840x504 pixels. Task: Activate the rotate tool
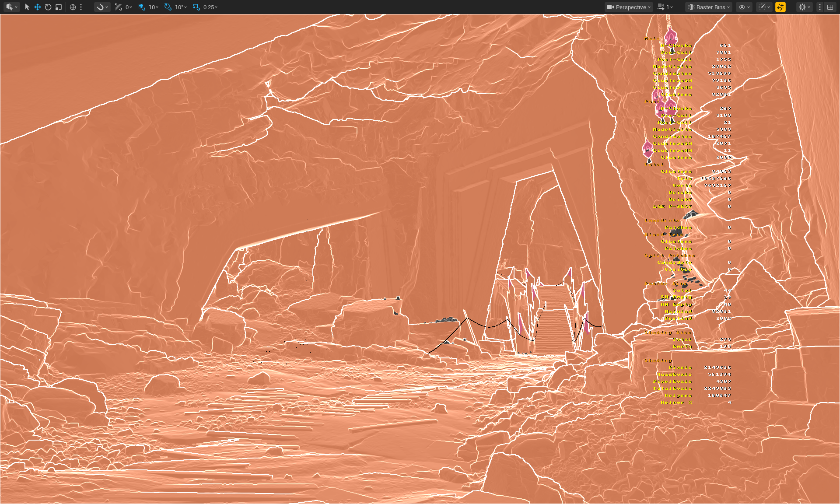click(48, 7)
